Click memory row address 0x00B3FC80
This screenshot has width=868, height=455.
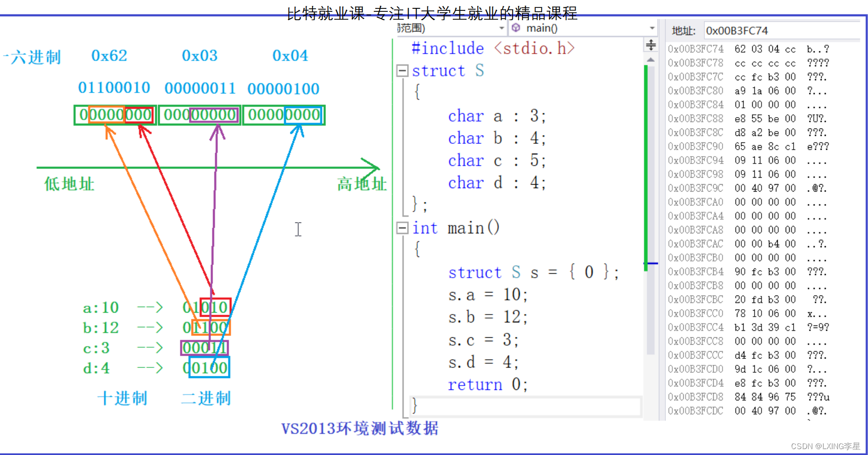click(695, 91)
